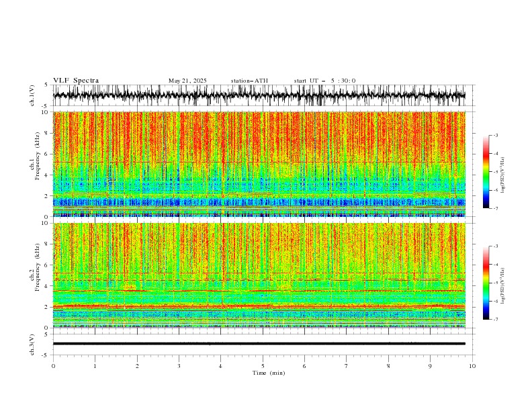532x411 pixels.
Task: Click the time axis tick label '10'
Action: [472, 366]
